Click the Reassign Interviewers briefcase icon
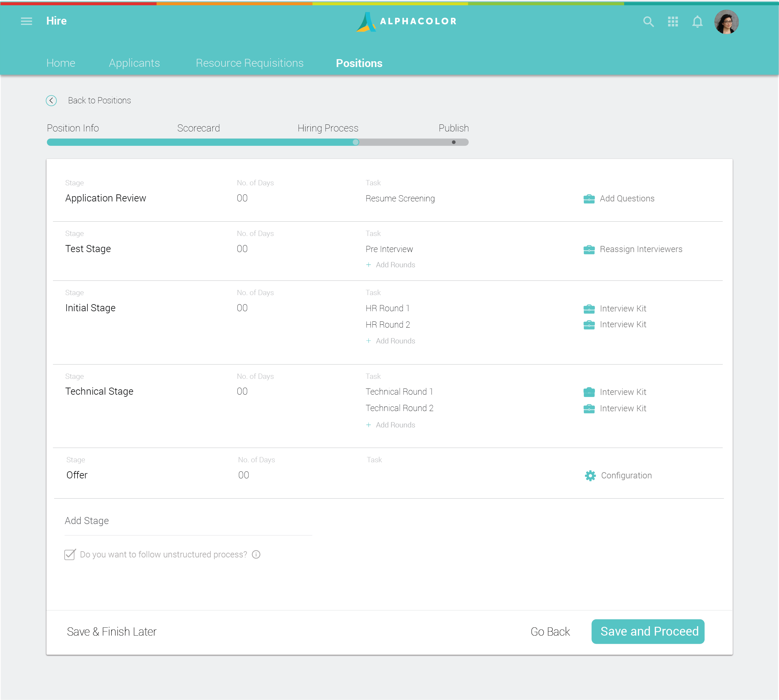Viewport: 779px width, 700px height. (x=589, y=249)
